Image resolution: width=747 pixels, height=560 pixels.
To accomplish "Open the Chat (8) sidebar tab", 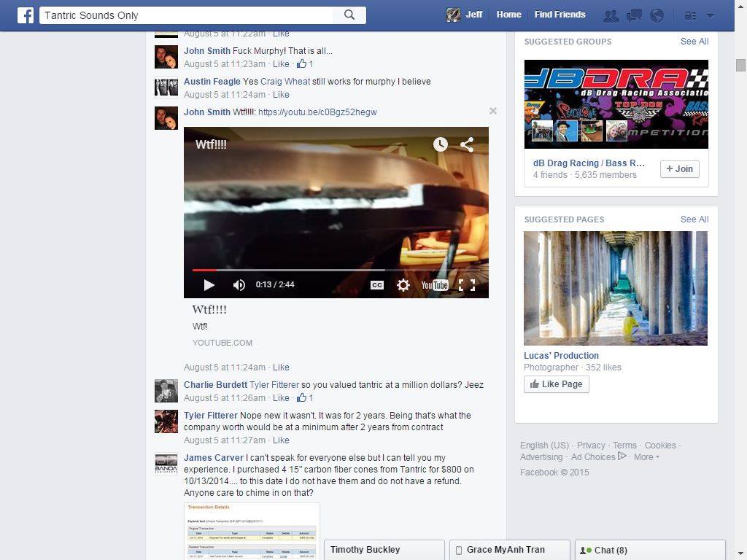I will click(x=650, y=550).
